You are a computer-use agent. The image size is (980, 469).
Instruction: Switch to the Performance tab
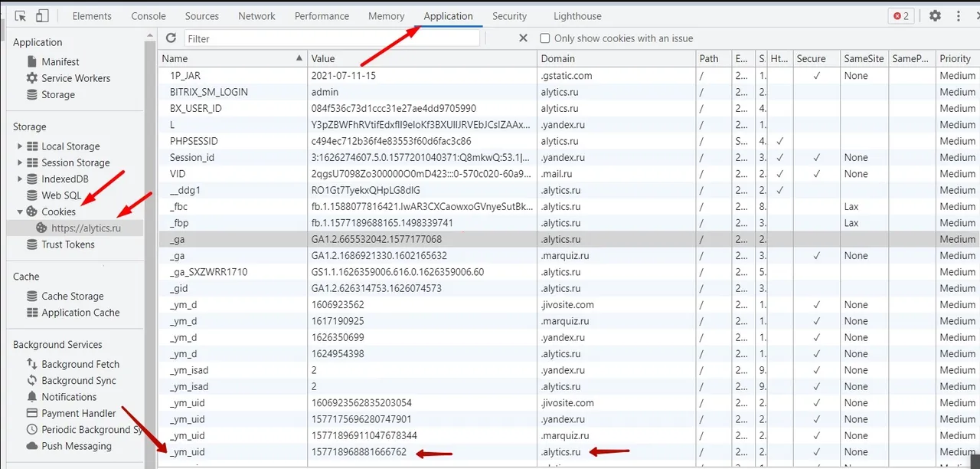(x=322, y=15)
